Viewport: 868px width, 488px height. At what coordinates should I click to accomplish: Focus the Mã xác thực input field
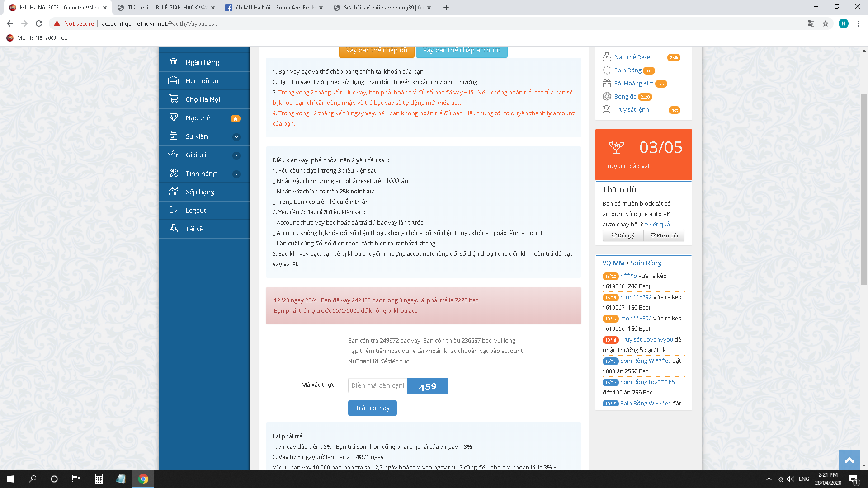[377, 385]
